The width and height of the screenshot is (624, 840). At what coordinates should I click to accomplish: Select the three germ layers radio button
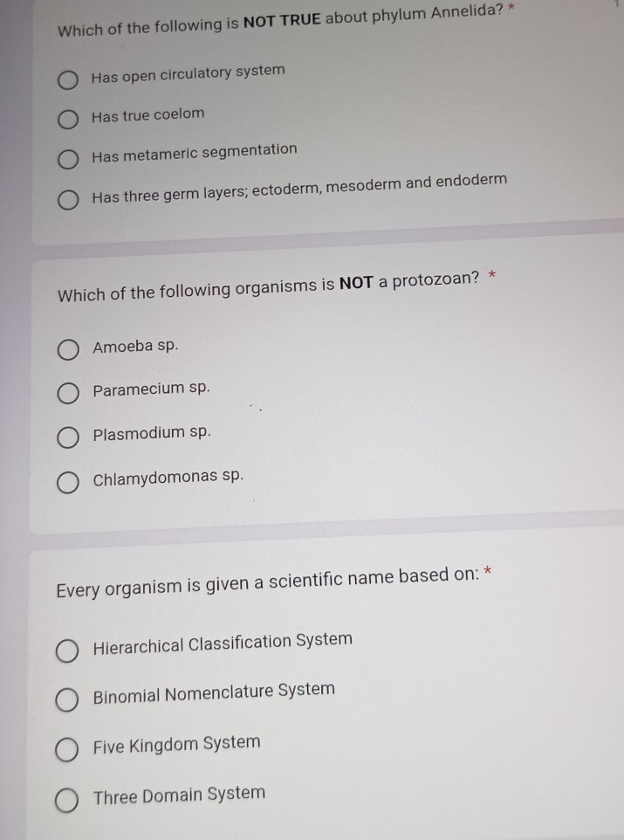click(69, 201)
